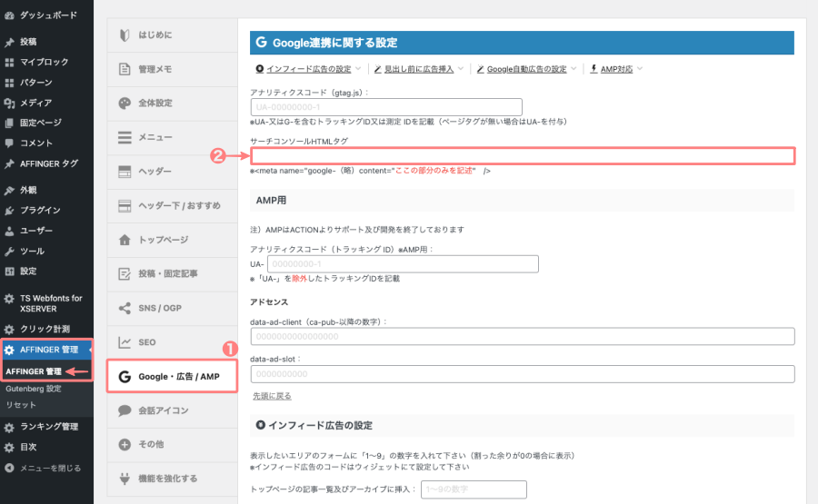Click the 先頭に戻る link
This screenshot has width=818, height=504.
pyautogui.click(x=272, y=396)
